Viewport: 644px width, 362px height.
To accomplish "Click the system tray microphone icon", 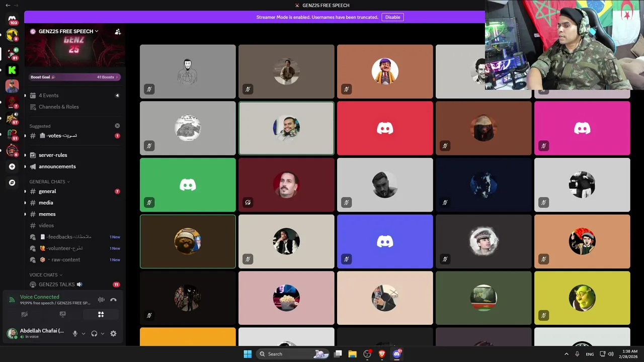I will click(x=577, y=354).
